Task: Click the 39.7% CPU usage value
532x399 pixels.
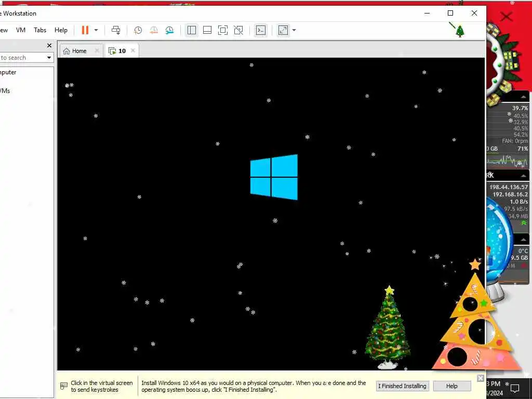Action: [x=520, y=108]
